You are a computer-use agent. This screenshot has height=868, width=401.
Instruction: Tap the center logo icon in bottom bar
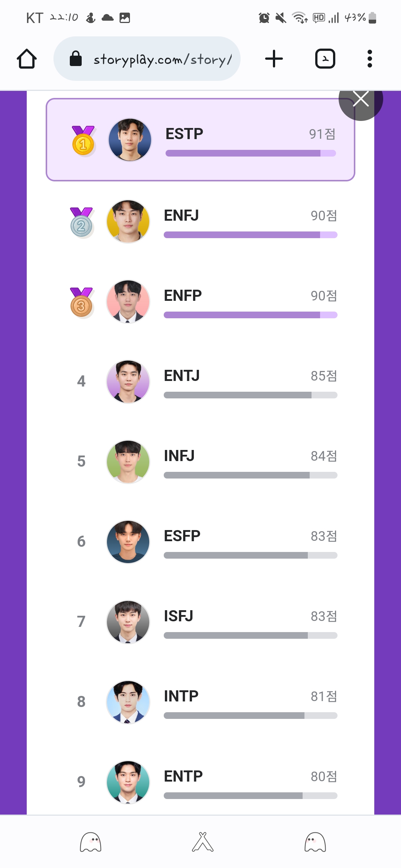tap(203, 842)
